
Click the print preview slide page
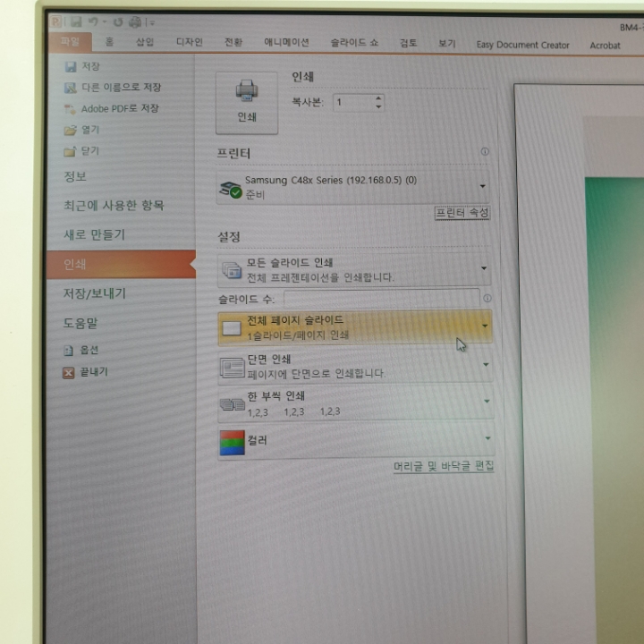pyautogui.click(x=579, y=363)
